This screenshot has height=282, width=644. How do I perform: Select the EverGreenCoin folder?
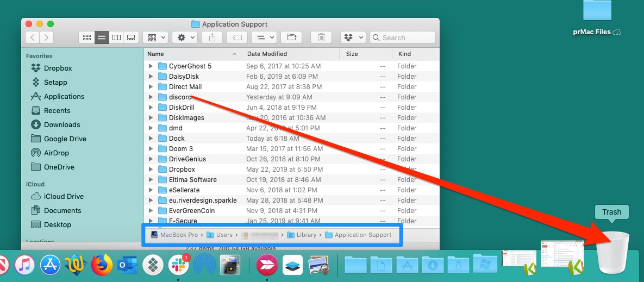292,211
